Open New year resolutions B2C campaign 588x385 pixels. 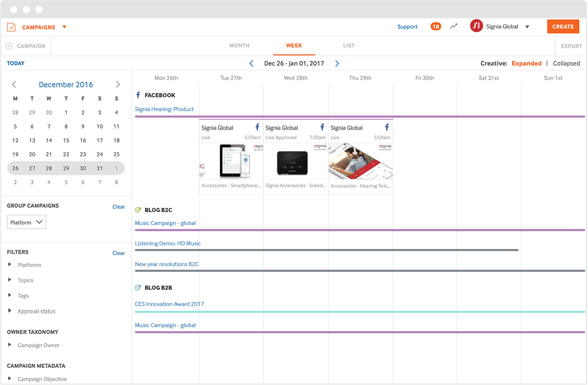(x=166, y=264)
